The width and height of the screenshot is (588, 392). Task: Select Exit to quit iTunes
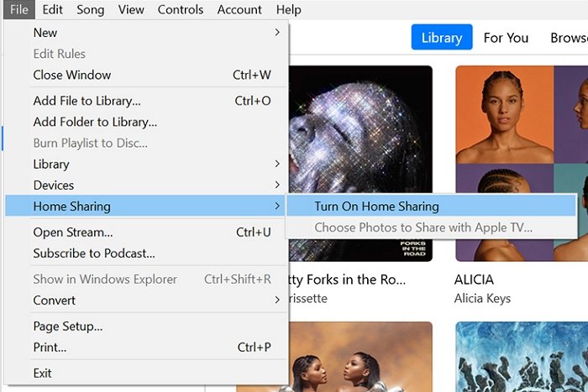click(147, 374)
